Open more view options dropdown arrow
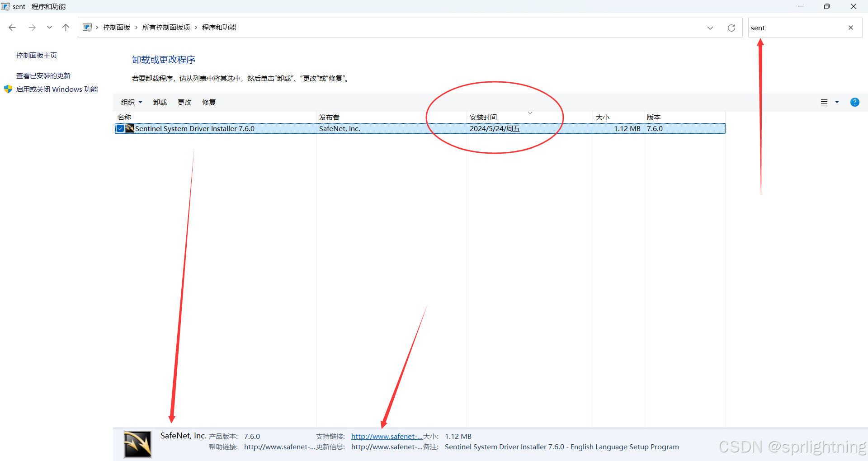 pyautogui.click(x=837, y=103)
